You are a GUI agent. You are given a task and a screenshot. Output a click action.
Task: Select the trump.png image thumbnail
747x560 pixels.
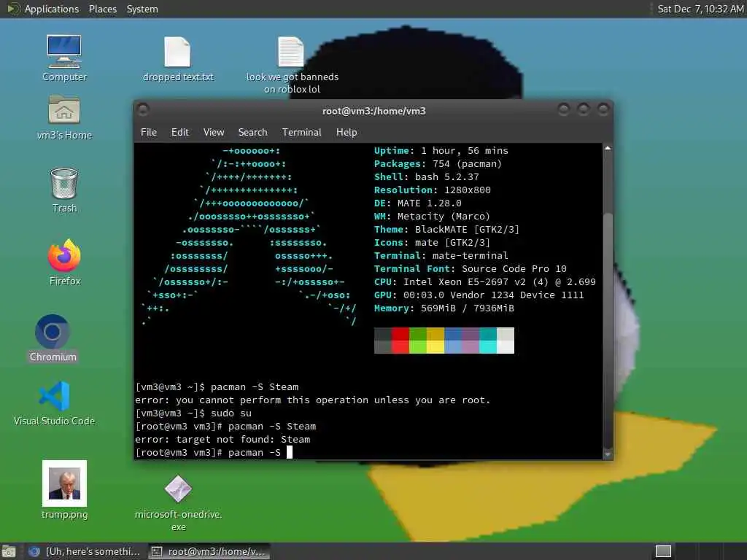[x=64, y=483]
